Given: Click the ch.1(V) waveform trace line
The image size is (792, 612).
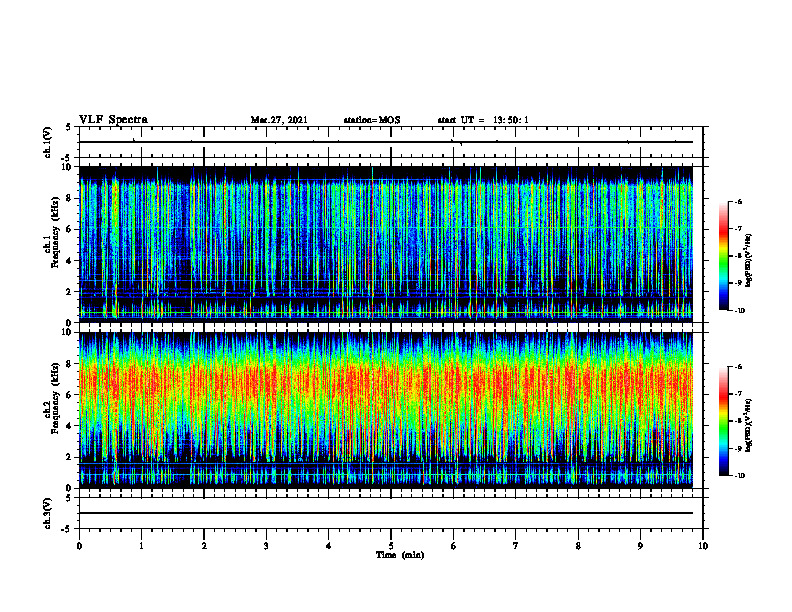Looking at the screenshot, I should point(386,142).
